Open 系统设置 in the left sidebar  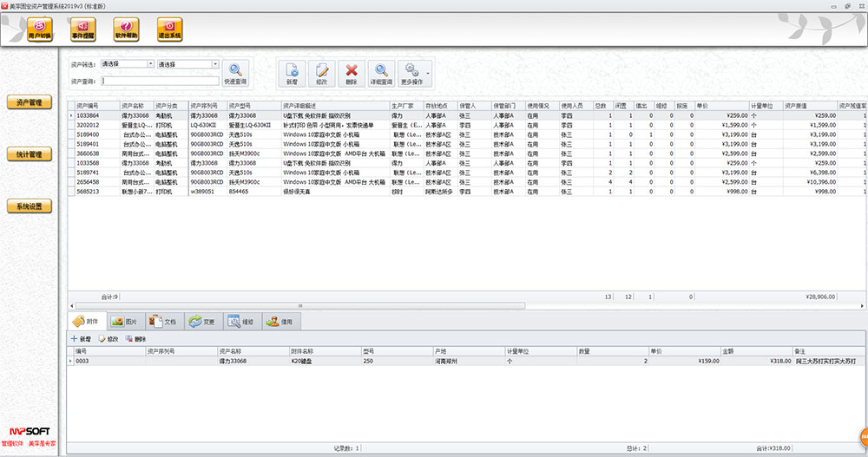tap(30, 207)
